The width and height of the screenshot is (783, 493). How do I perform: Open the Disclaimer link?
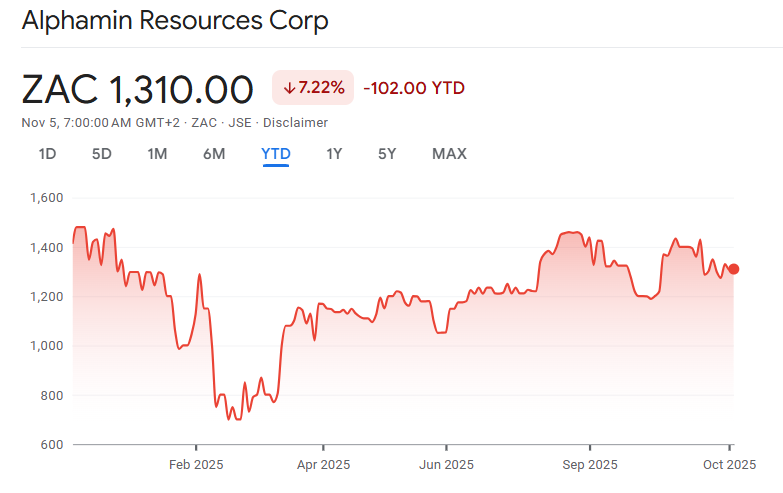(x=296, y=122)
